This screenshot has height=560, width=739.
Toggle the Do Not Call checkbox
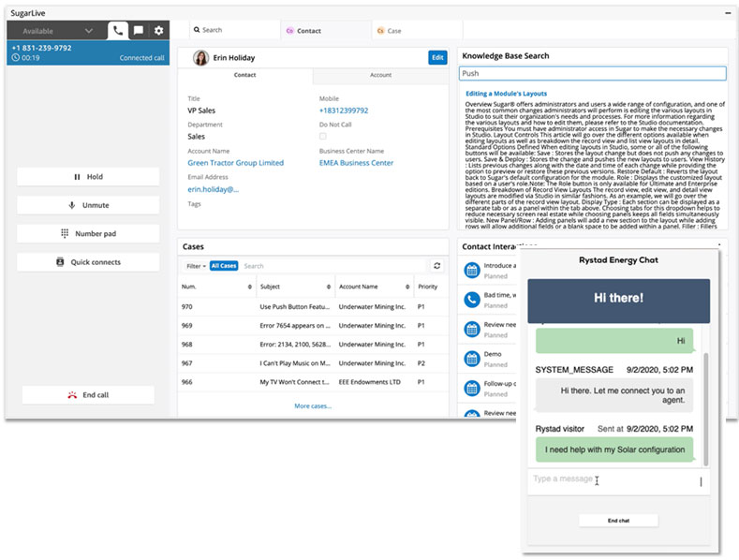tap(323, 136)
